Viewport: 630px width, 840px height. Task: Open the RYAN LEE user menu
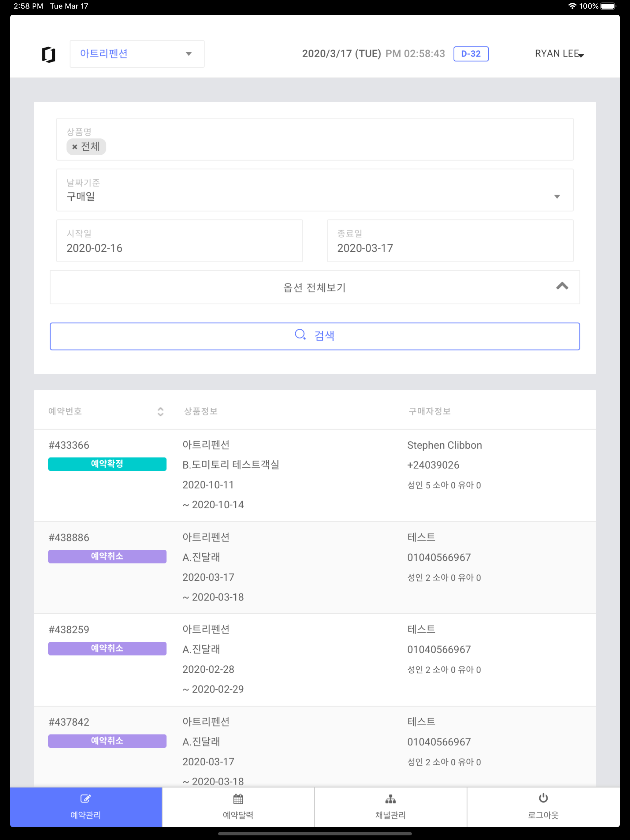[559, 54]
